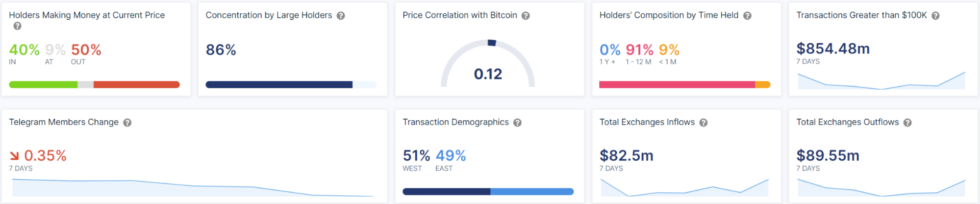Show info for Price Correlation with Bitcoin
This screenshot has height=204, width=980.
(x=526, y=16)
